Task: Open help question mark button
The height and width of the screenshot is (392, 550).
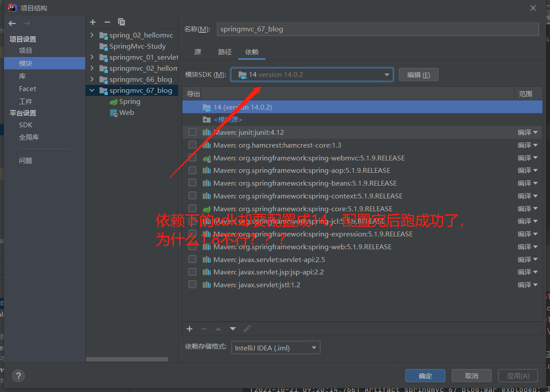Action: coord(18,376)
